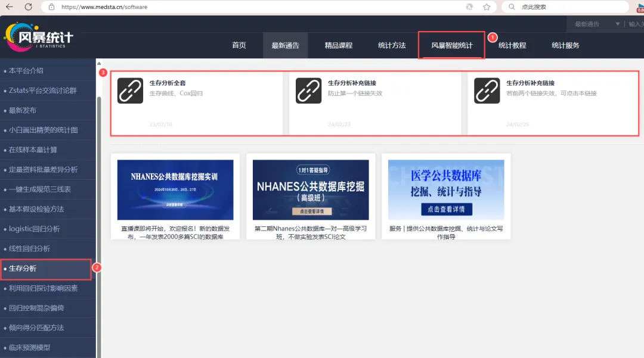Click the search magnifier icon
Screen dimensions: 644x358
click(512, 7)
